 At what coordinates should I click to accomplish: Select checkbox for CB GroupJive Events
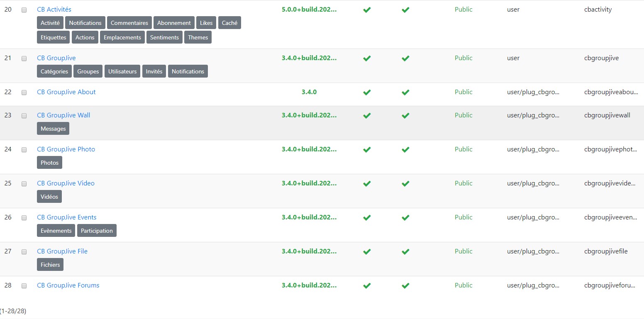(24, 218)
